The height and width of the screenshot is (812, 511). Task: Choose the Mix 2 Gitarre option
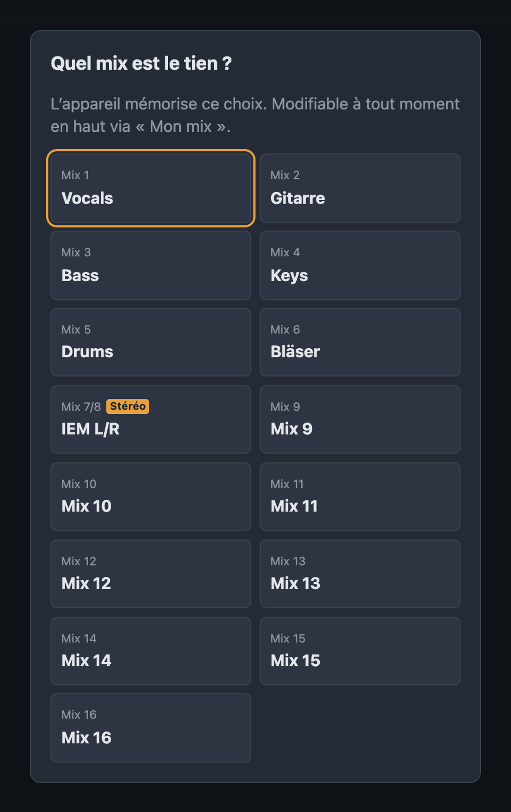(360, 188)
